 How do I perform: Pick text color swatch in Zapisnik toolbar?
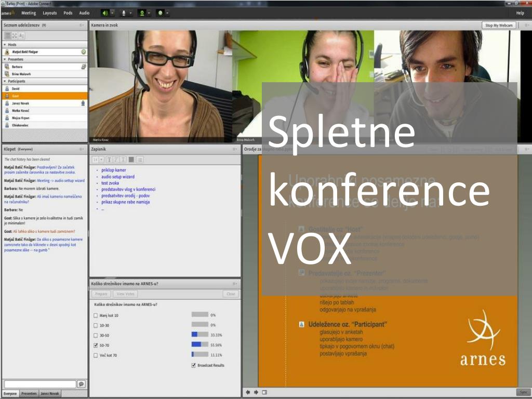pyautogui.click(x=131, y=159)
